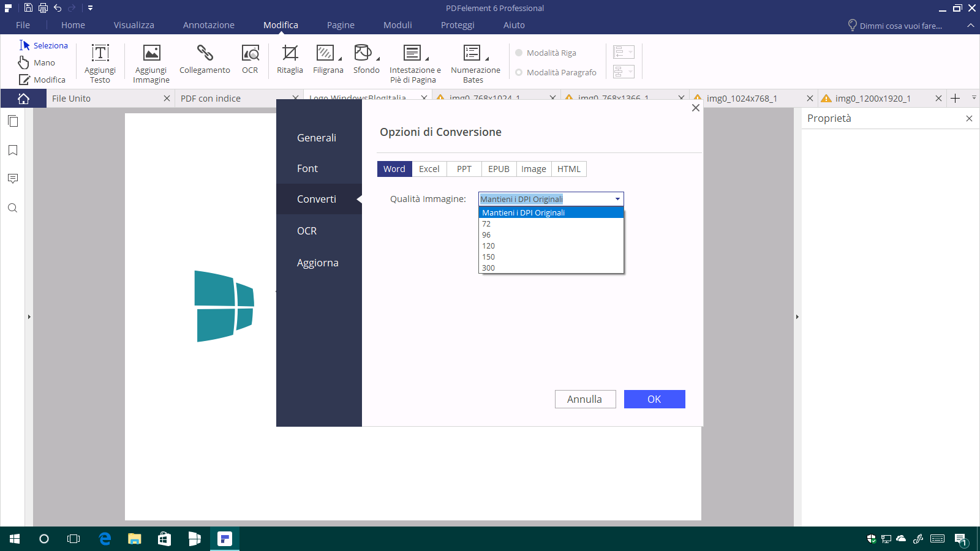
Task: Activate the Modifica edit tool
Action: [x=42, y=80]
